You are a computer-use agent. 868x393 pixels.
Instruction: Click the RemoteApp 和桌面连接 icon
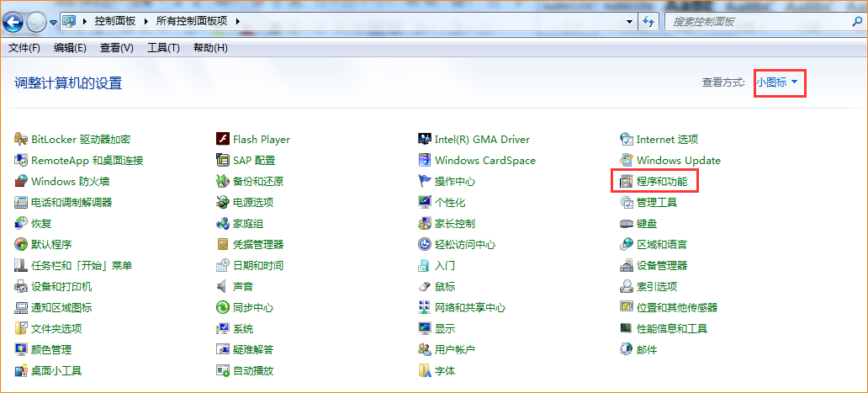(x=21, y=161)
